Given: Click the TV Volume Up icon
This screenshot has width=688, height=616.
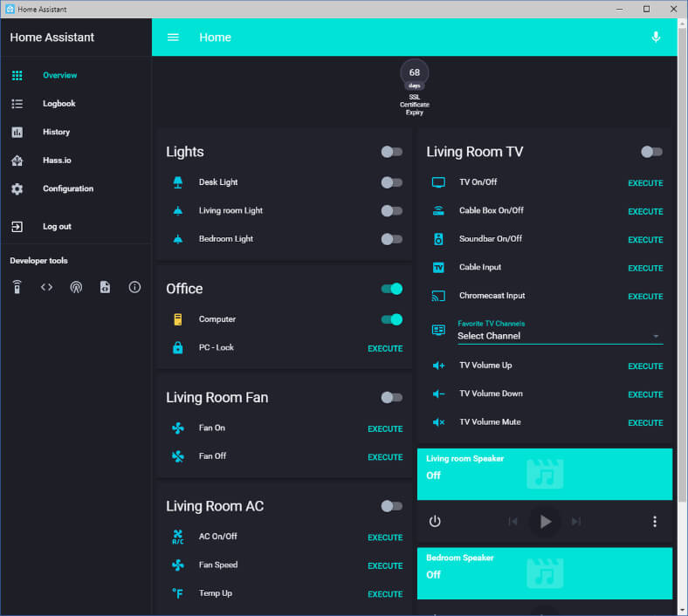Looking at the screenshot, I should [438, 366].
